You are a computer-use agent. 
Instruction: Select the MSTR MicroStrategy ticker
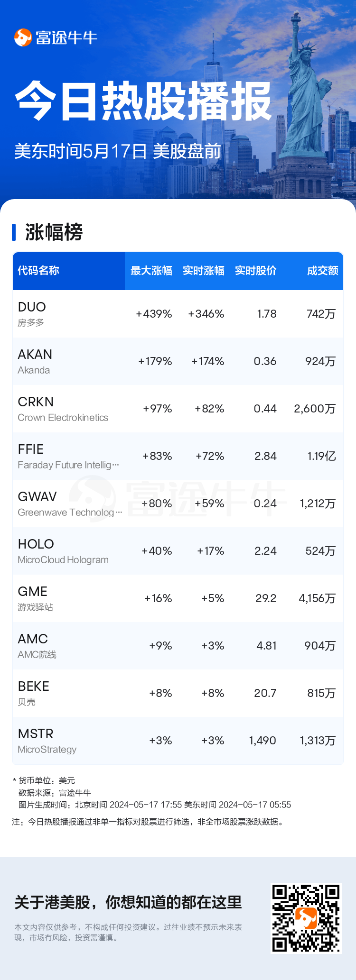[x=36, y=734]
